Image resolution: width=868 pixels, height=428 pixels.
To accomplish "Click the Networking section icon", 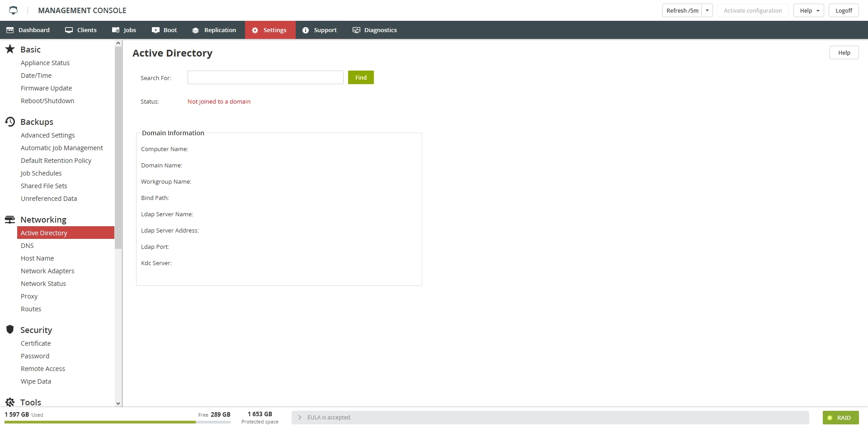I will coord(10,219).
